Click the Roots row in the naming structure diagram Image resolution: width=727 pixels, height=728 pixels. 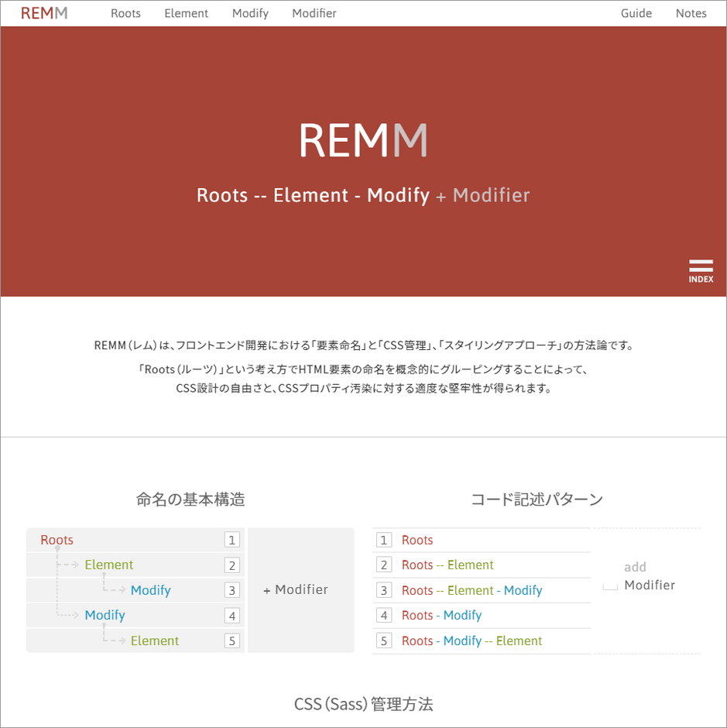click(x=57, y=540)
